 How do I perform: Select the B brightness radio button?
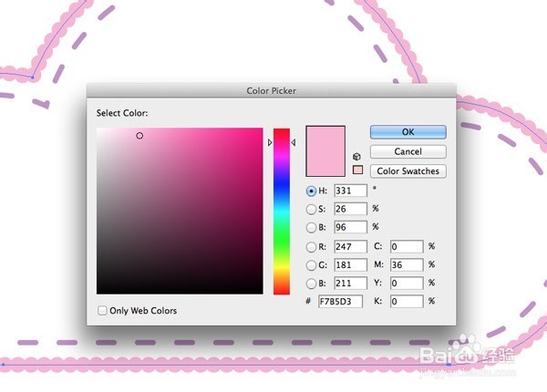(311, 227)
